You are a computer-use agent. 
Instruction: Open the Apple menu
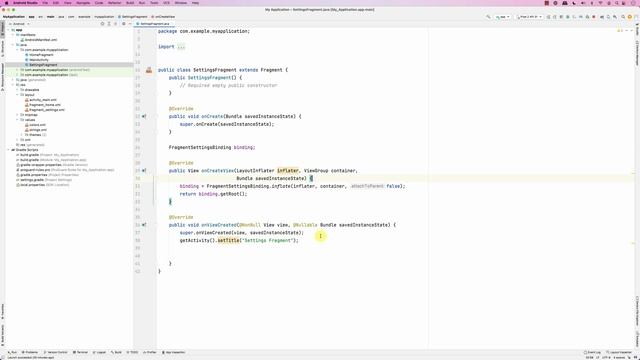pyautogui.click(x=6, y=3)
